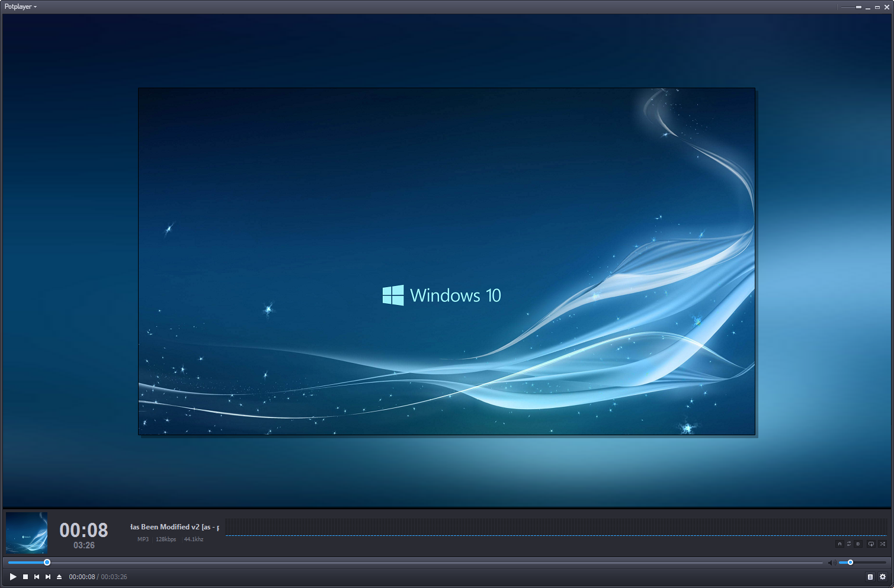
Task: Click the audio spectrum visualizer strip
Action: click(556, 527)
